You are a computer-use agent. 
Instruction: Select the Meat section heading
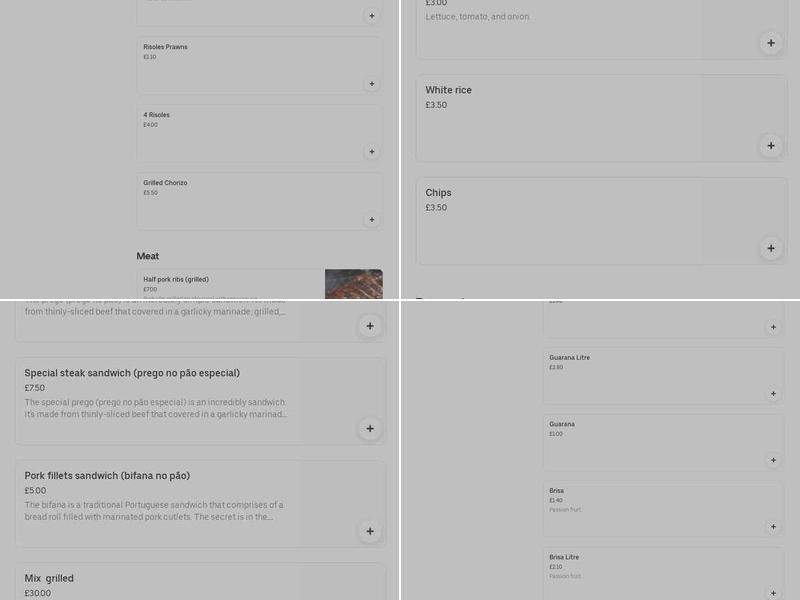point(147,256)
